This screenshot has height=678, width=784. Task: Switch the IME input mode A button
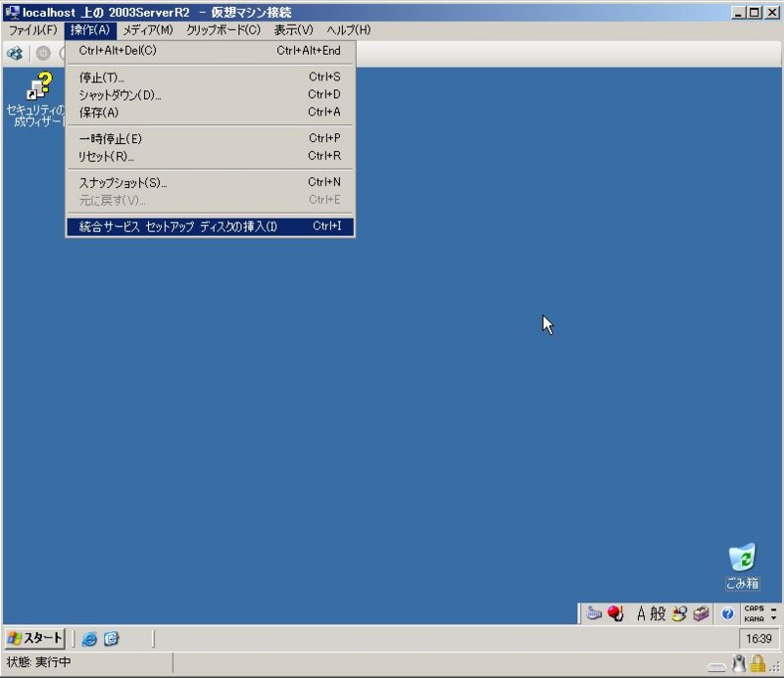coord(641,613)
